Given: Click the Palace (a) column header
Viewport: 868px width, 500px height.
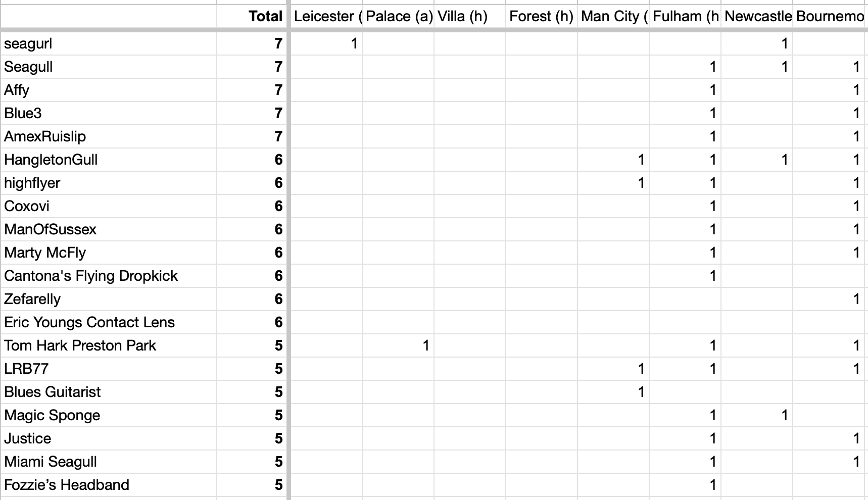Looking at the screenshot, I should (x=398, y=17).
